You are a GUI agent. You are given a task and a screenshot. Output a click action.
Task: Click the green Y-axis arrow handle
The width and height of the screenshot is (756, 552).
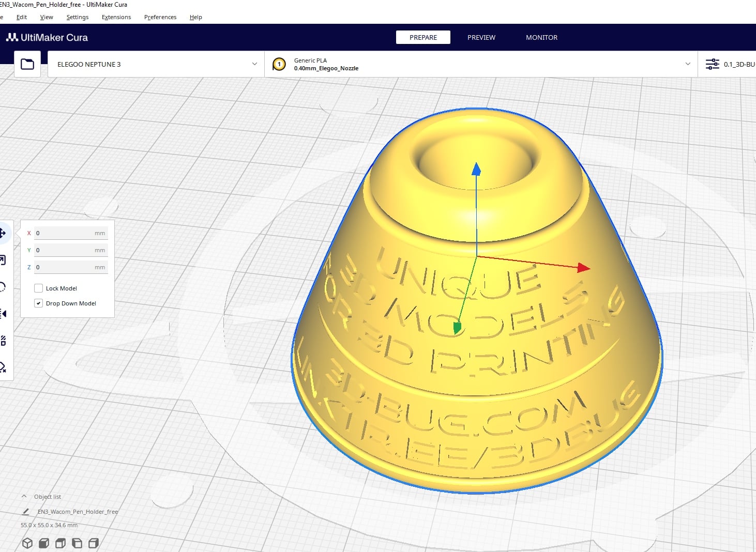tap(457, 328)
